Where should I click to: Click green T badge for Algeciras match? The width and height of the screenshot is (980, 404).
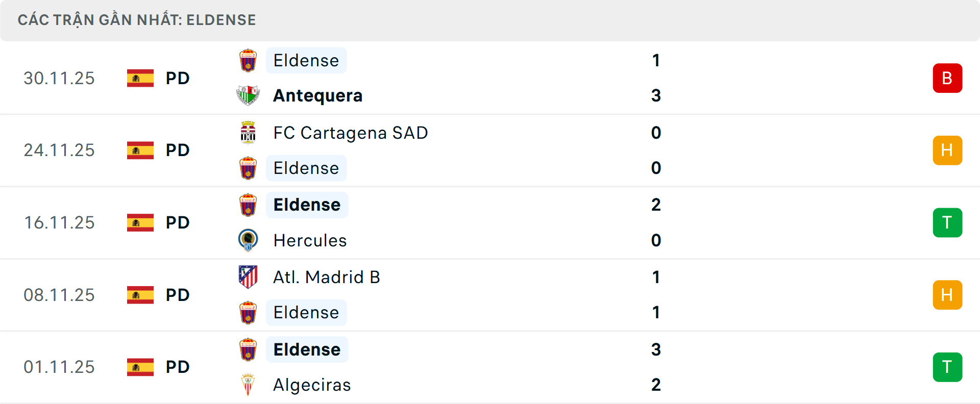coord(947,367)
